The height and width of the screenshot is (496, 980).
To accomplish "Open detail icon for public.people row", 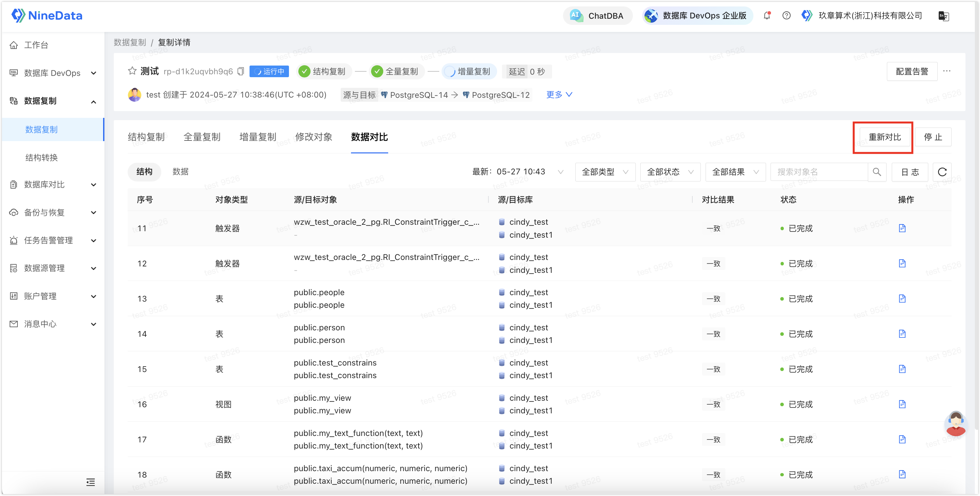I will click(902, 299).
